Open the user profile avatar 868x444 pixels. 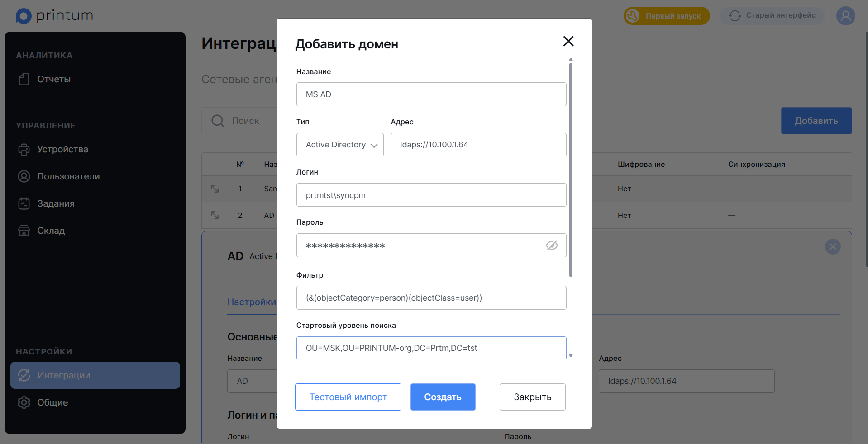(845, 16)
